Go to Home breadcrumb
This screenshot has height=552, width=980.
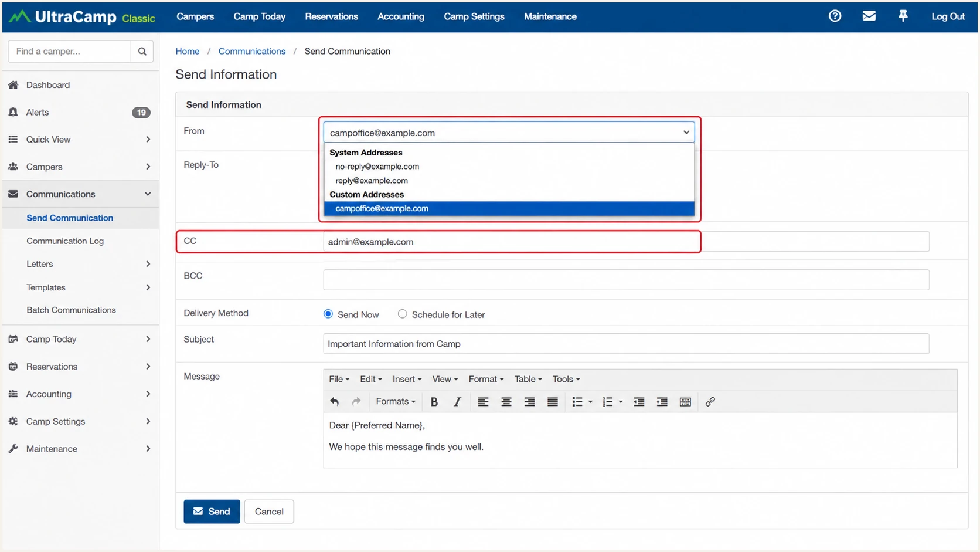(x=188, y=52)
